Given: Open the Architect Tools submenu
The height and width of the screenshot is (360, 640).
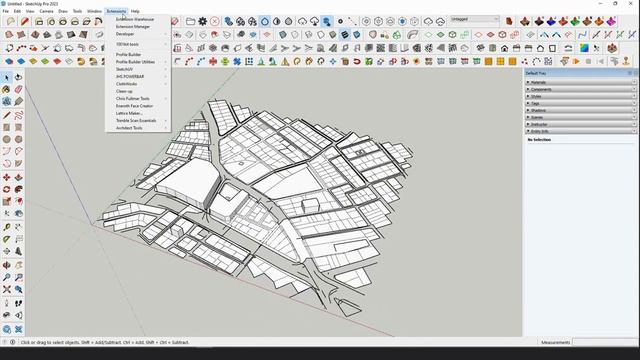Looking at the screenshot, I should click(x=138, y=128).
